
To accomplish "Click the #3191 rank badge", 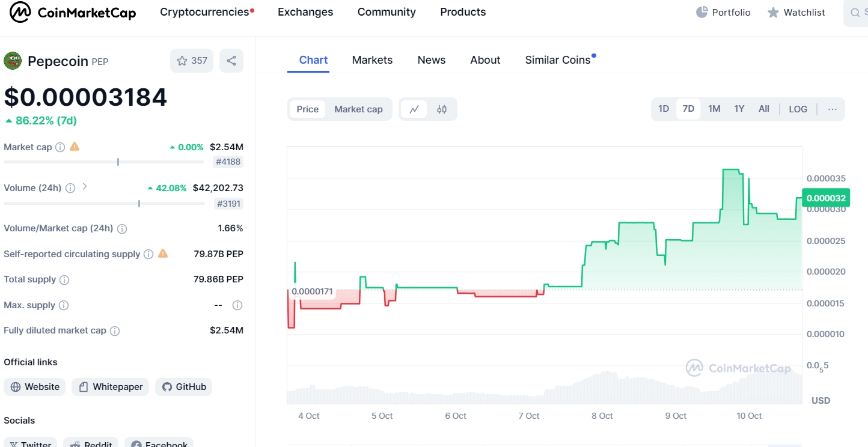I will (x=228, y=204).
